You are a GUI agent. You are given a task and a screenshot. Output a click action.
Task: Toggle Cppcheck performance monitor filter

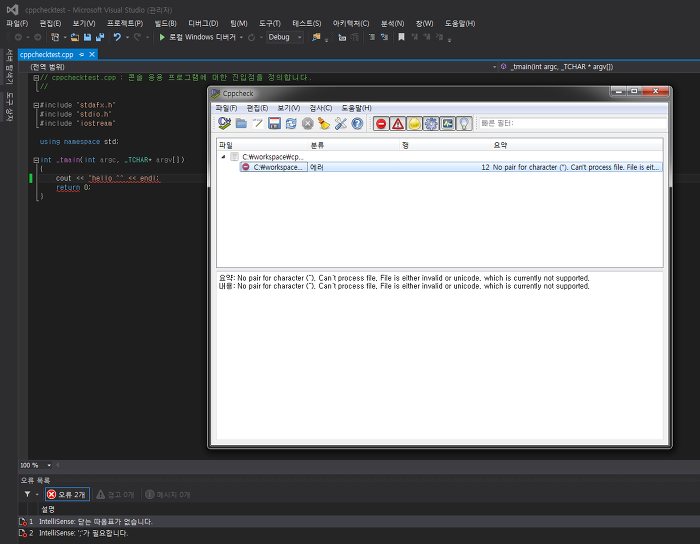pyautogui.click(x=447, y=123)
